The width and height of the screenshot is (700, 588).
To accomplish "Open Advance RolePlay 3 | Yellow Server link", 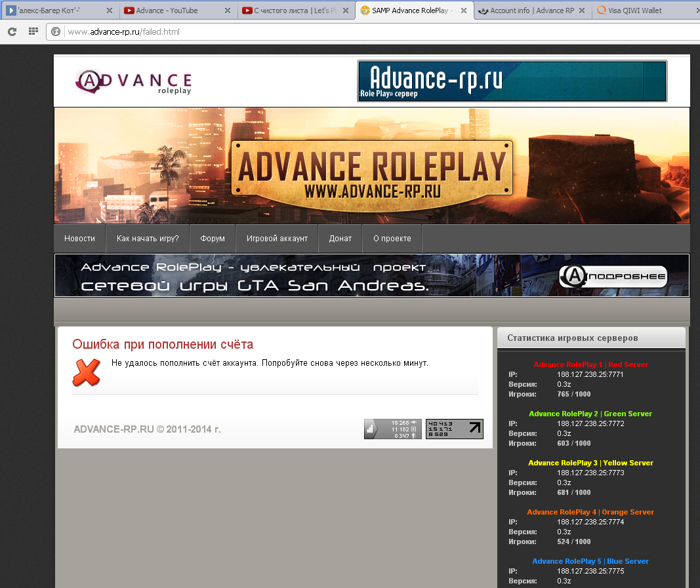I will click(590, 463).
